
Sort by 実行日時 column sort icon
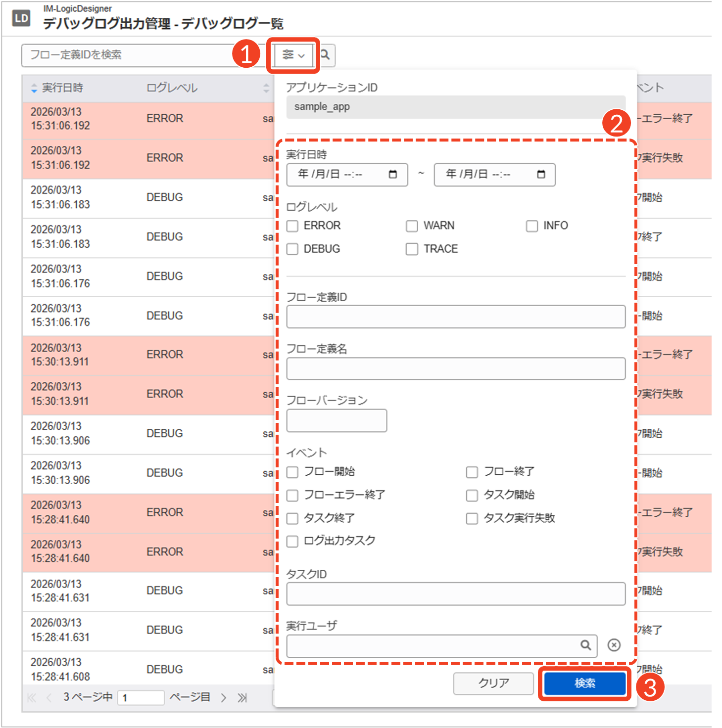(34, 89)
